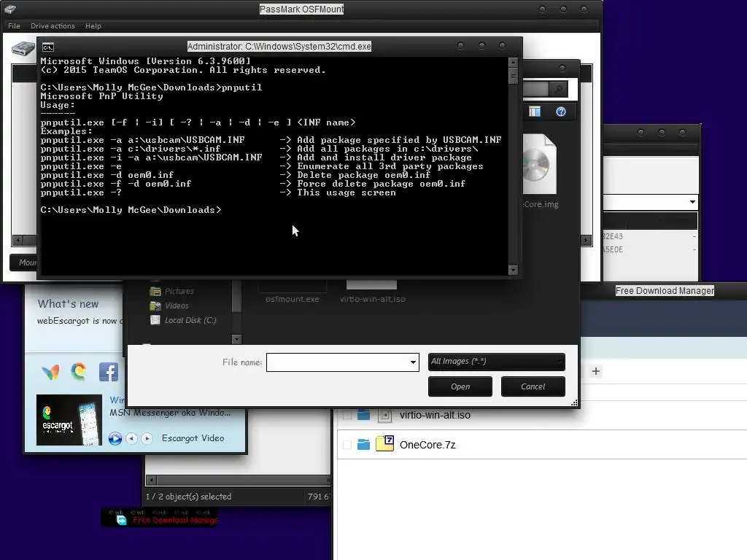Click the 7z archive icon for OneCore.7z
747x560 pixels.
[384, 443]
